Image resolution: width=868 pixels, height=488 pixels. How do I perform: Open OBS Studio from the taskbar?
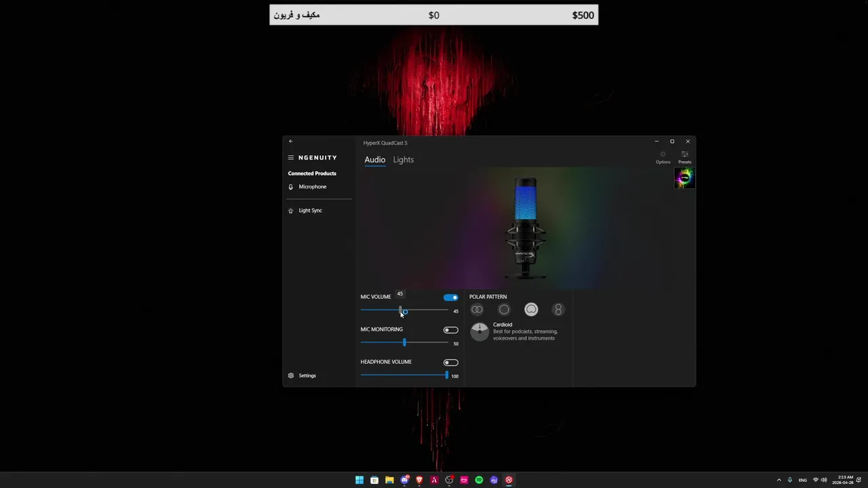449,480
